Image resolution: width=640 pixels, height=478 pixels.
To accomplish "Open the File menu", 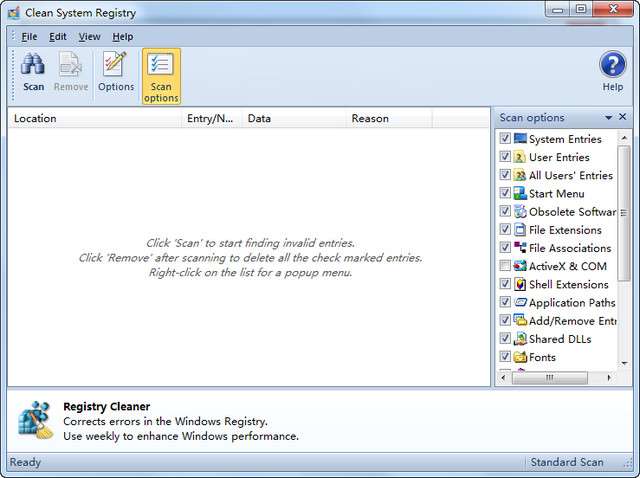I will pos(29,37).
